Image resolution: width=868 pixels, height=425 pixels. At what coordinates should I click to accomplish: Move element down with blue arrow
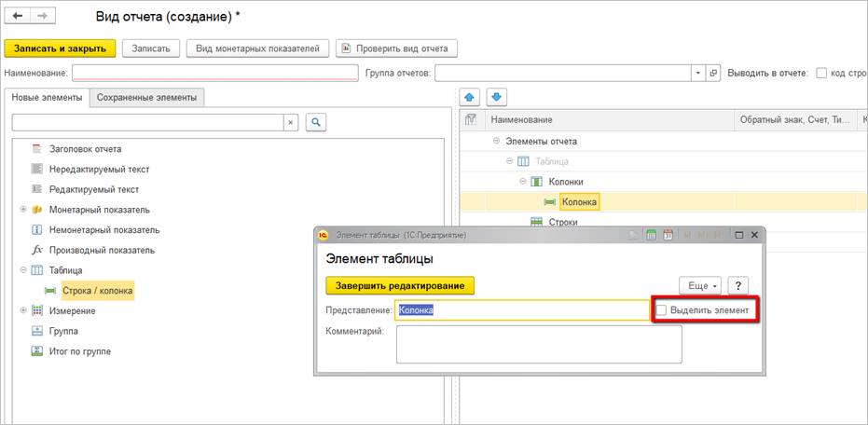point(497,97)
